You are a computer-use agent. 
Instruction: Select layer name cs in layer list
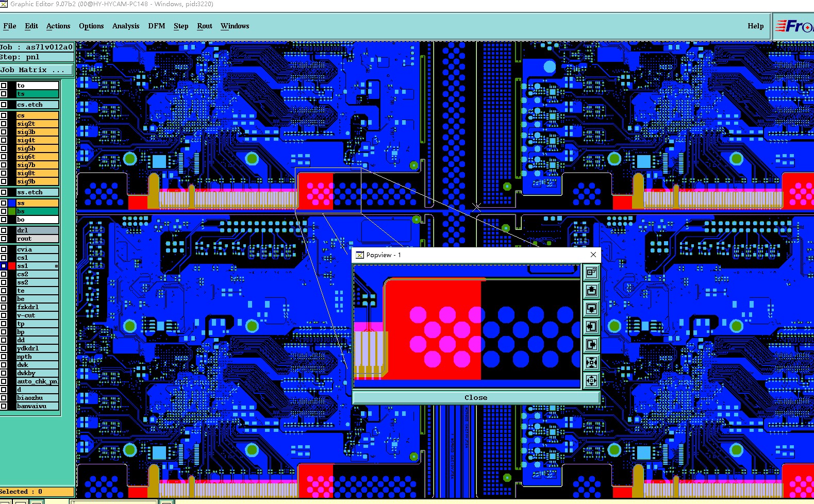coord(37,115)
